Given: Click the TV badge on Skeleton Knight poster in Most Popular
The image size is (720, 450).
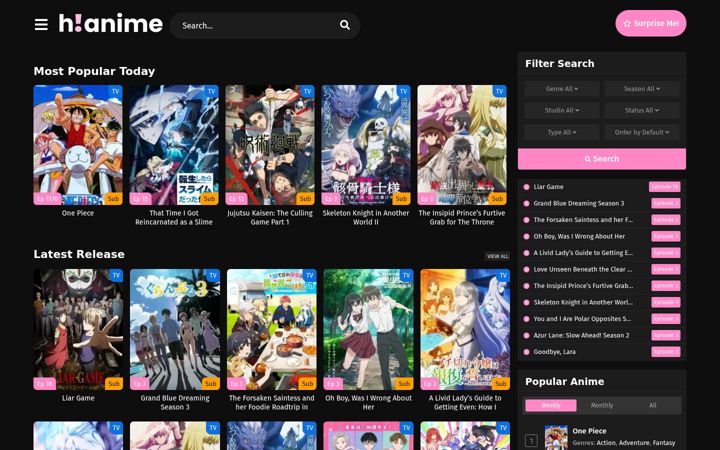Looking at the screenshot, I should (x=404, y=91).
